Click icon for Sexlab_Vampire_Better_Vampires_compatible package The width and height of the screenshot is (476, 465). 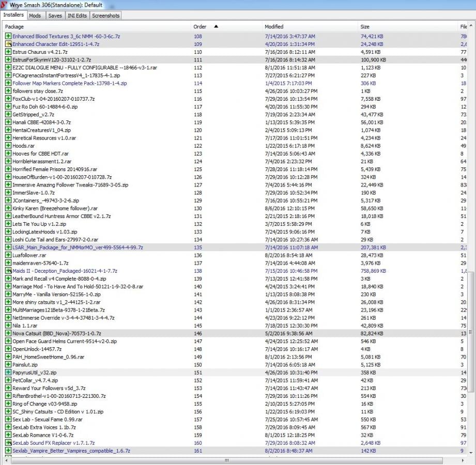point(8,451)
